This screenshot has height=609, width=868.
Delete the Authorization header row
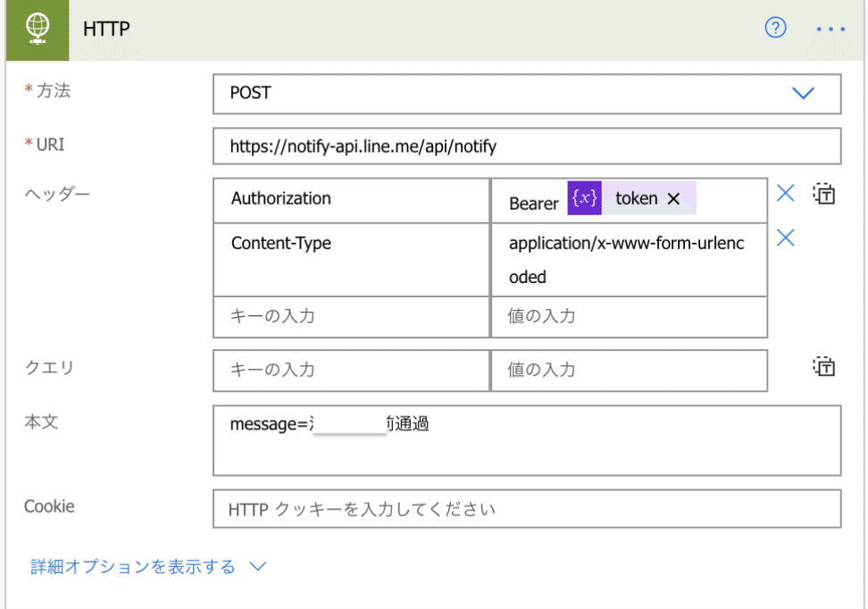785,194
